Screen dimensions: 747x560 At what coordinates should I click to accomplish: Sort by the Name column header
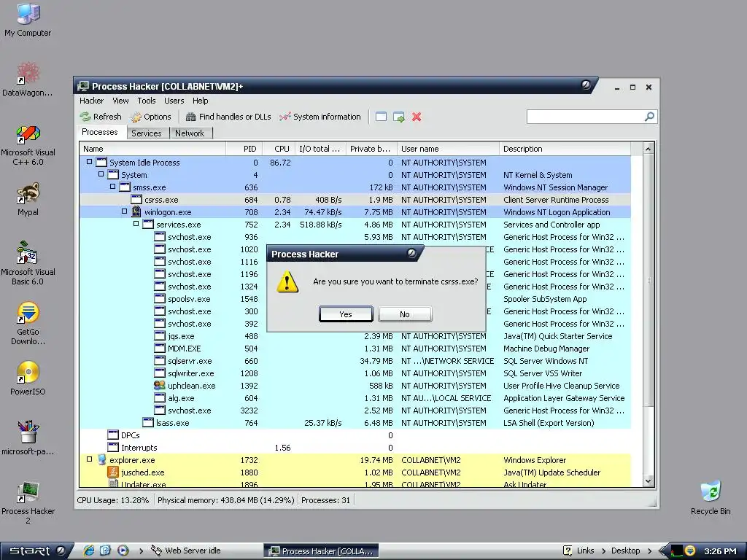152,149
